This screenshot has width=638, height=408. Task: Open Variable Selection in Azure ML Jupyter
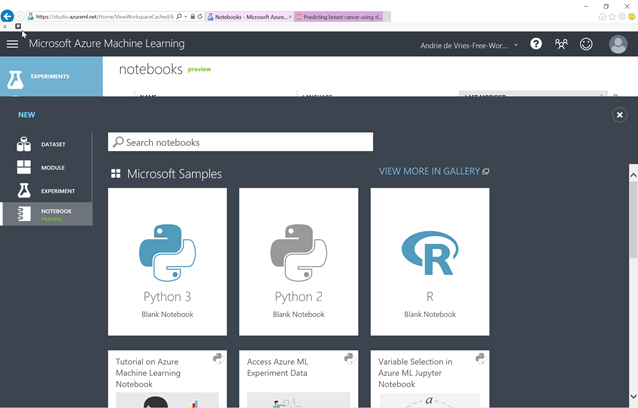pos(430,379)
